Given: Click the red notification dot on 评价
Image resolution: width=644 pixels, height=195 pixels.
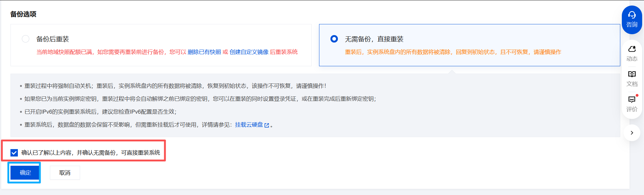Looking at the screenshot, I should 637,95.
